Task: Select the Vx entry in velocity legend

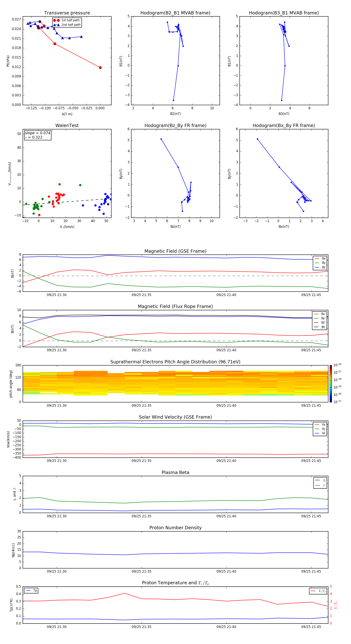Action: pos(320,424)
